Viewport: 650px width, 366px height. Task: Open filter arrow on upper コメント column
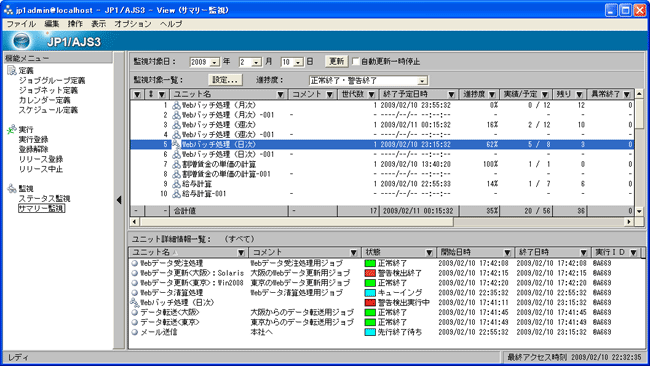(x=330, y=95)
